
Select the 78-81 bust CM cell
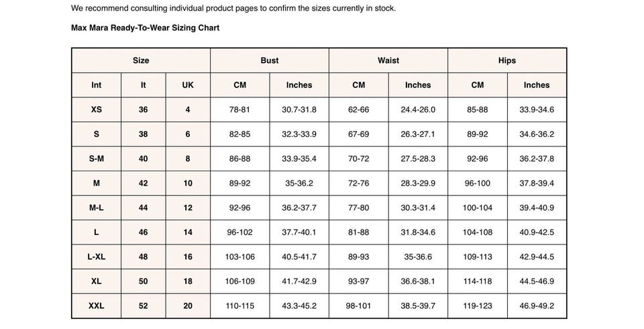pos(239,109)
